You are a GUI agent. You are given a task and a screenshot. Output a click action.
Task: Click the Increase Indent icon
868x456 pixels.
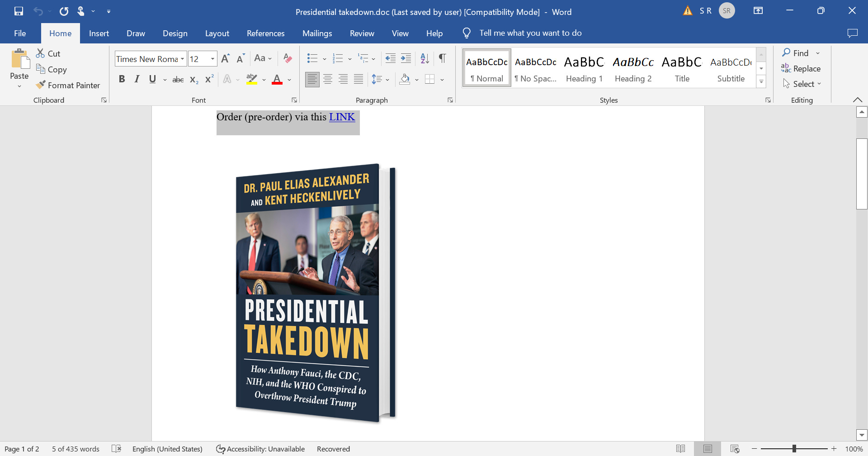[406, 58]
